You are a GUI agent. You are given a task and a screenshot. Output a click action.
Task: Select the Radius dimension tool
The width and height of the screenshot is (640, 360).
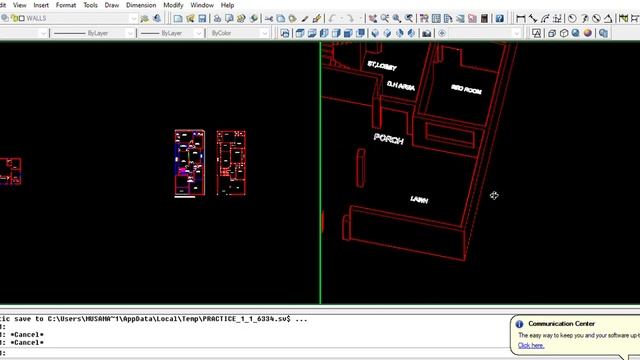572,18
